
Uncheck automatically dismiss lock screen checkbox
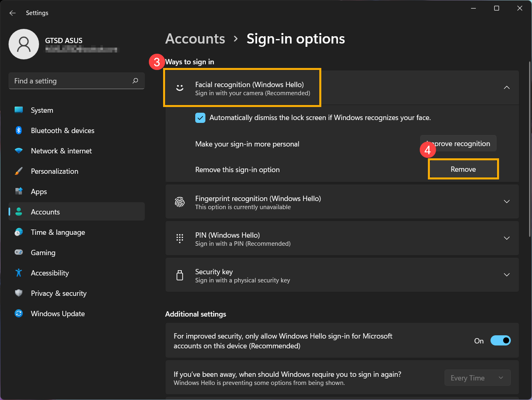(x=200, y=118)
